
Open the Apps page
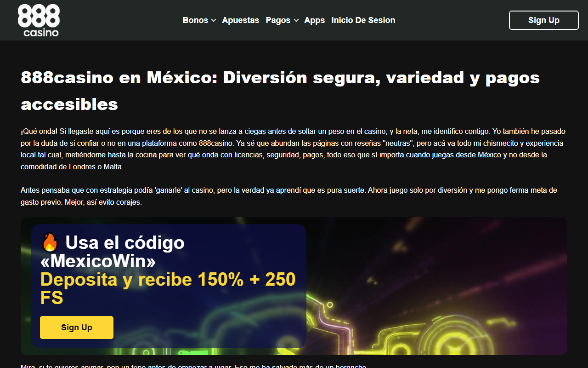[314, 20]
